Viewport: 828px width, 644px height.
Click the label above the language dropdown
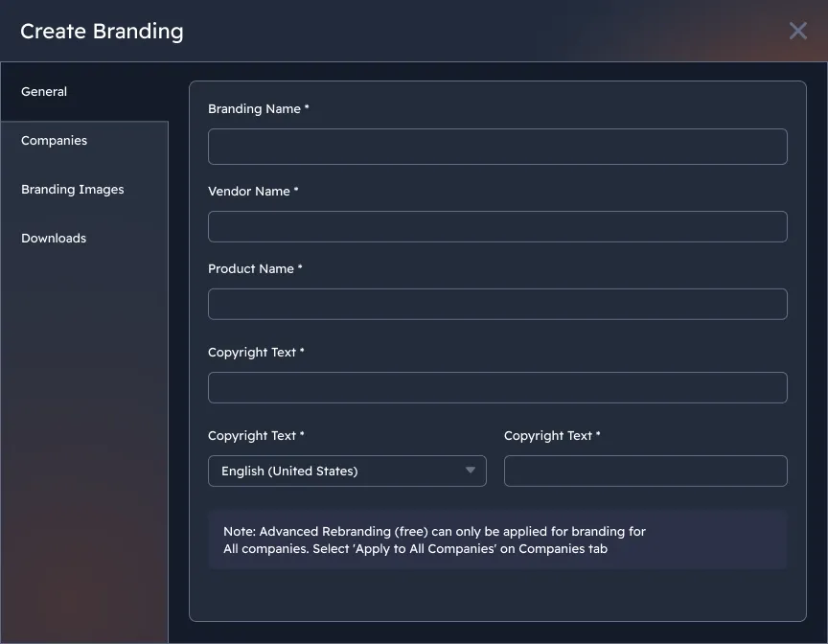tap(256, 436)
